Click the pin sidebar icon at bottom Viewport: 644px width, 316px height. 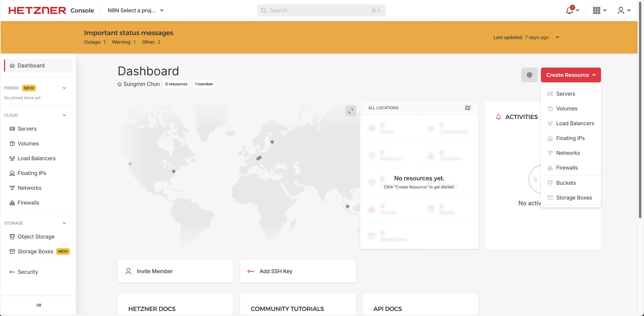point(38,305)
